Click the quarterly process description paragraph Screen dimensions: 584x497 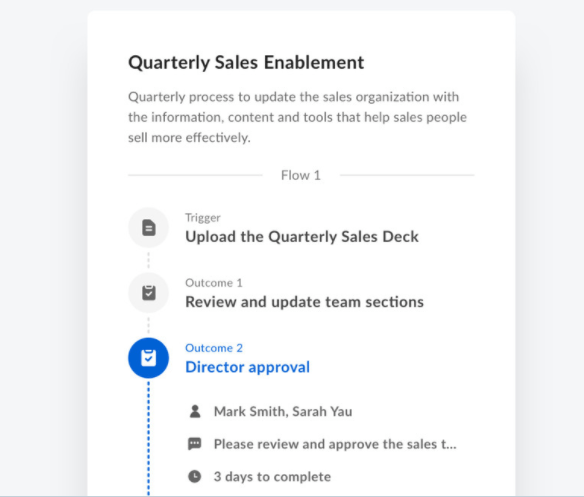[297, 117]
